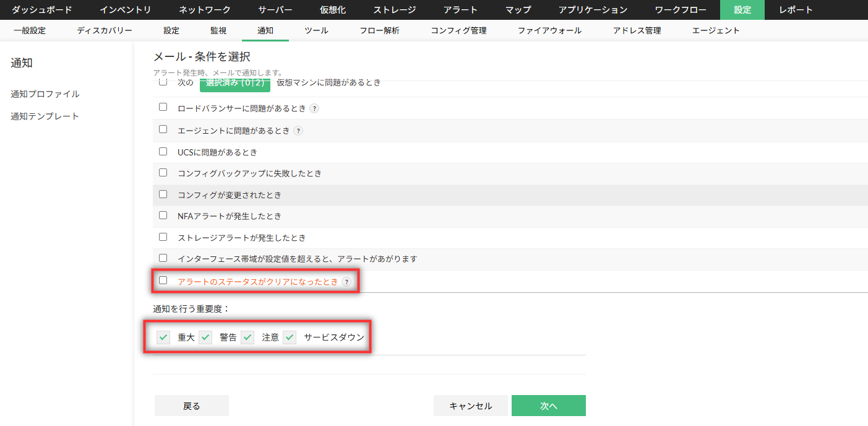
Task: Open レポート main menu
Action: (x=796, y=10)
